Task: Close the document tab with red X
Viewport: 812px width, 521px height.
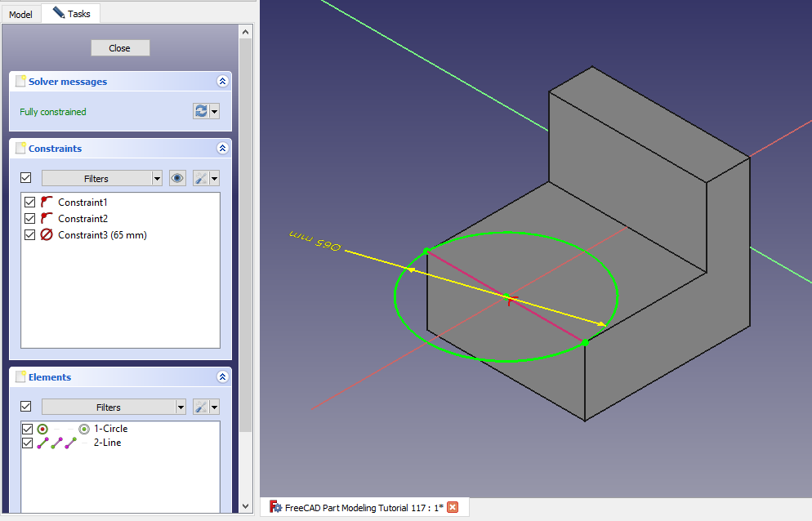Action: (453, 508)
